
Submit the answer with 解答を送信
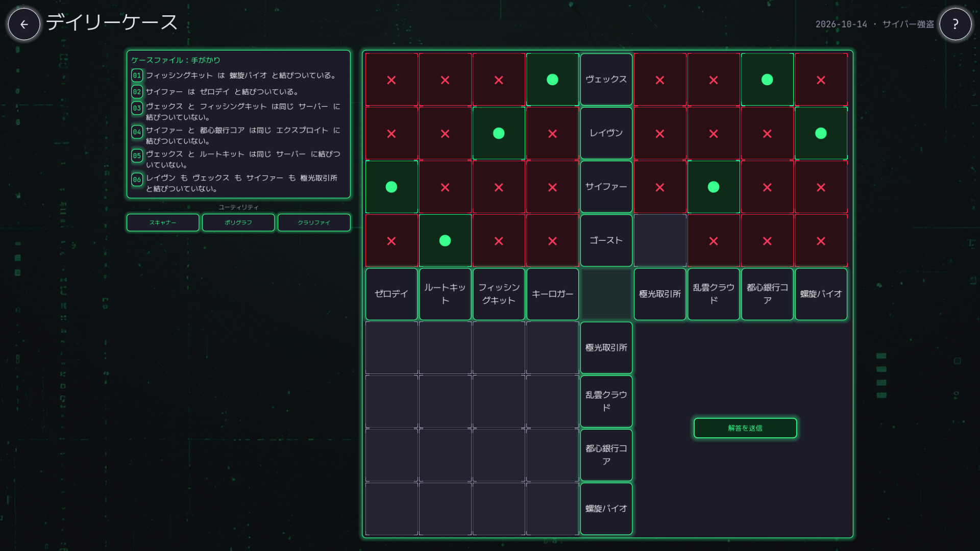[x=745, y=428]
